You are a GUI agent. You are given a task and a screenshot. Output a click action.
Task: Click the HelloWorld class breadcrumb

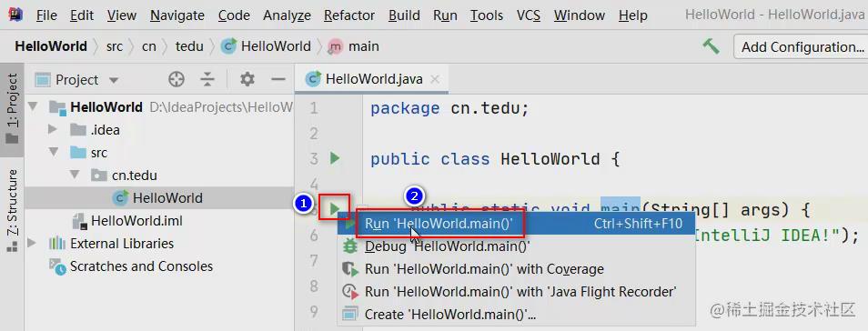266,46
